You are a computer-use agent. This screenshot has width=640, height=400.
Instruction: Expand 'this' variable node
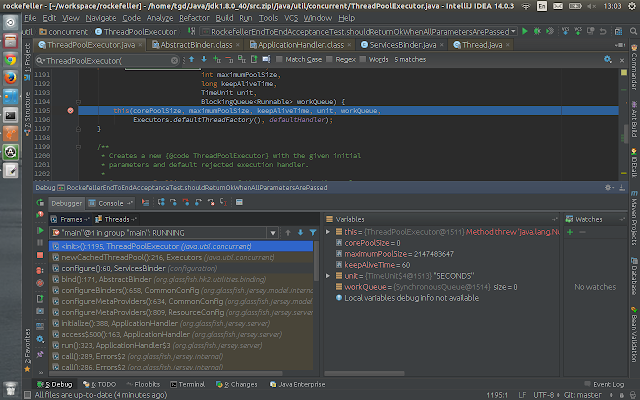(328, 232)
